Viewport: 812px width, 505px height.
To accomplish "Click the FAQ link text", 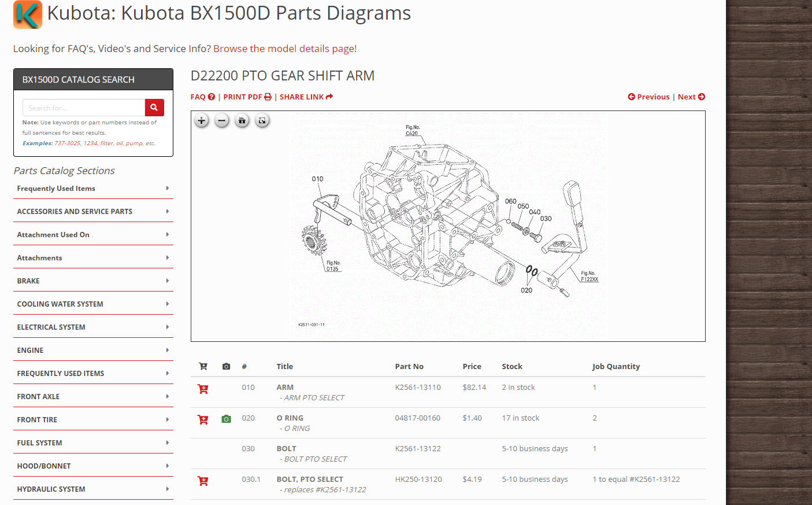I will pos(198,97).
